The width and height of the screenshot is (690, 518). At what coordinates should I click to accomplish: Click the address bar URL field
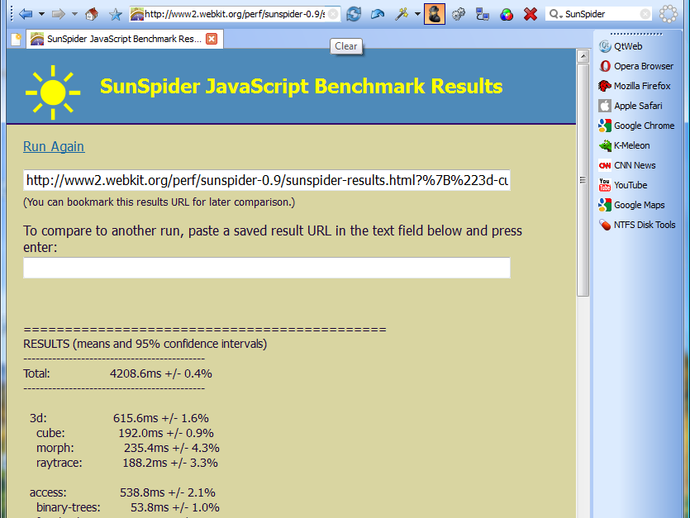click(x=235, y=14)
